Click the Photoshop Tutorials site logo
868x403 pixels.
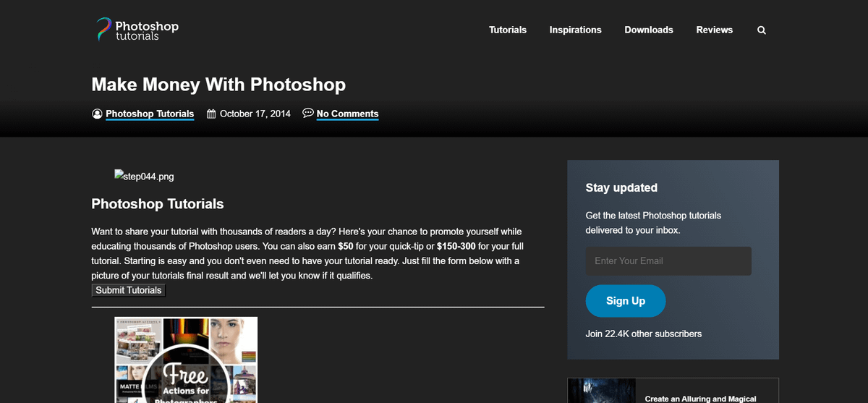click(137, 30)
